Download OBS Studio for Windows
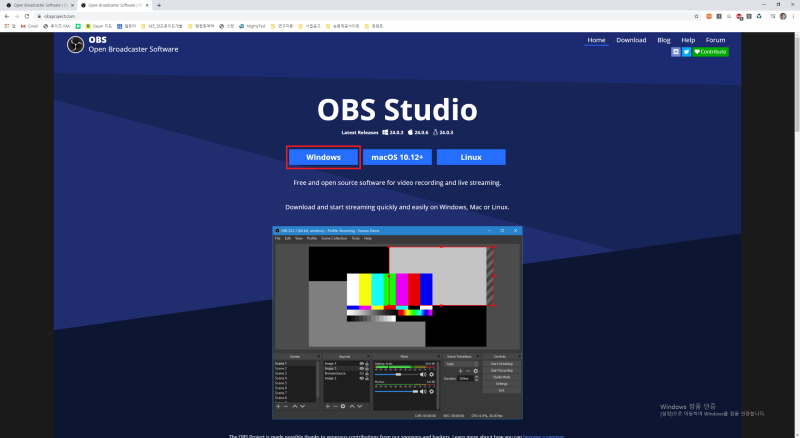The width and height of the screenshot is (800, 438). tap(323, 157)
